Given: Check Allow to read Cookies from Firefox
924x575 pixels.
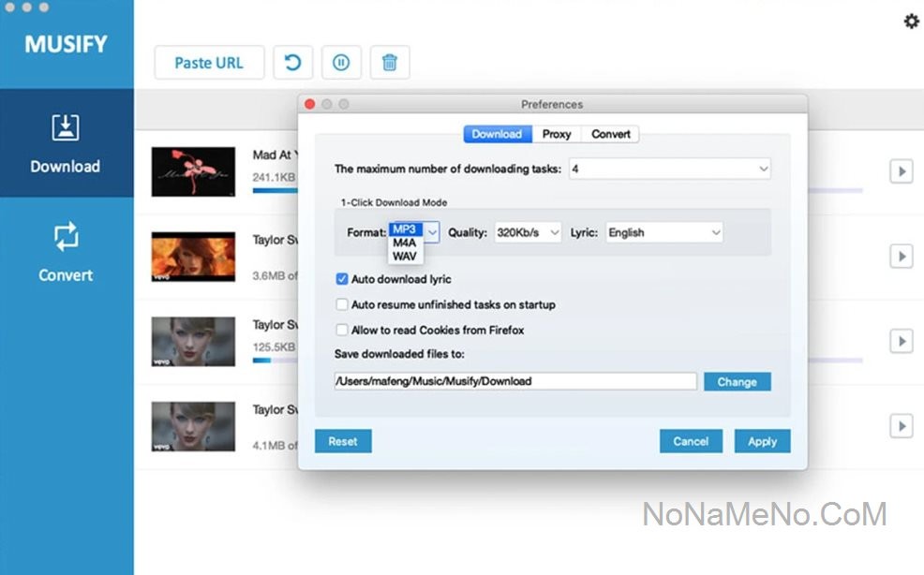Looking at the screenshot, I should 342,330.
